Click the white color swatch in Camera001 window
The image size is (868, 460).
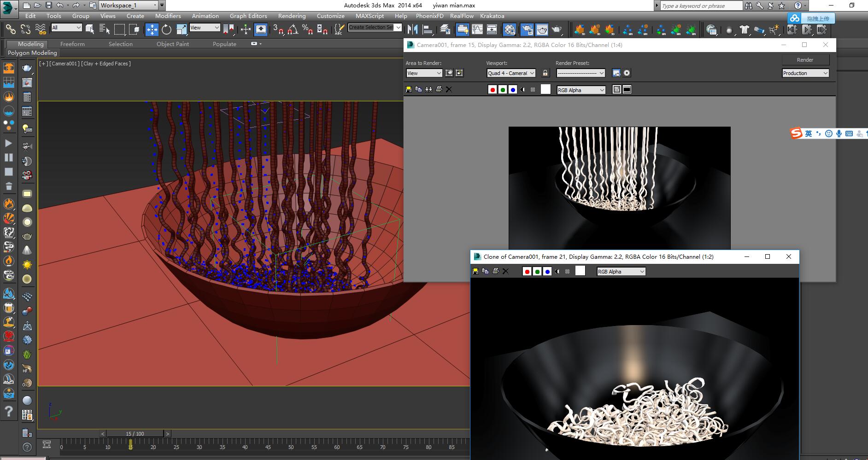click(545, 90)
